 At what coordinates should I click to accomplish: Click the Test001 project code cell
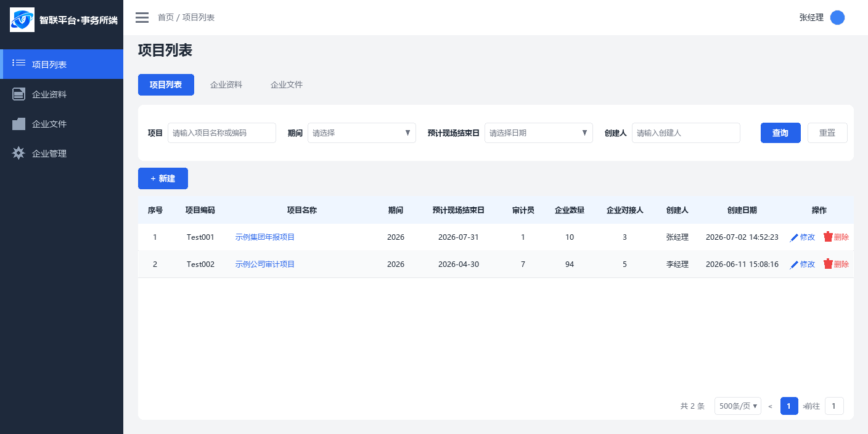200,237
